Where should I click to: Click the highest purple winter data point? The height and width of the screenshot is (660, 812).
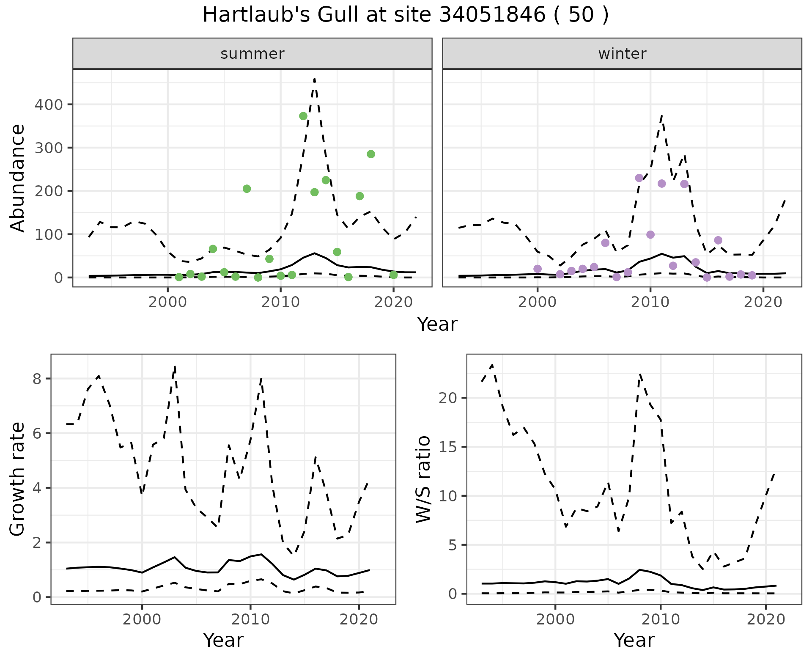pos(639,178)
